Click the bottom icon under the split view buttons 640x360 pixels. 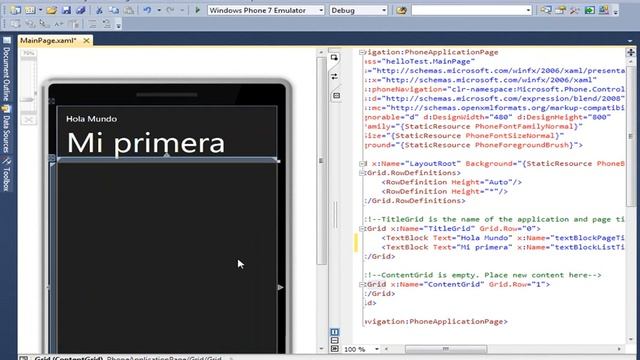[334, 349]
